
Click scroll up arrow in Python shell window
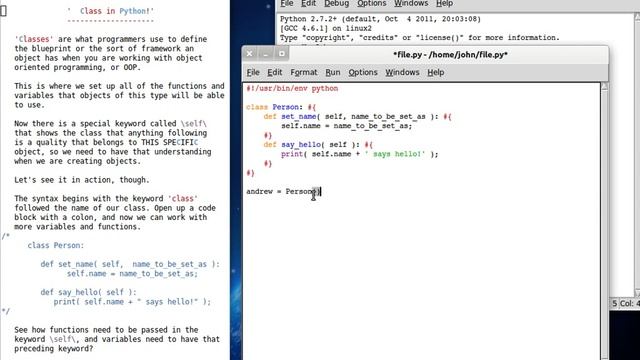637,16
